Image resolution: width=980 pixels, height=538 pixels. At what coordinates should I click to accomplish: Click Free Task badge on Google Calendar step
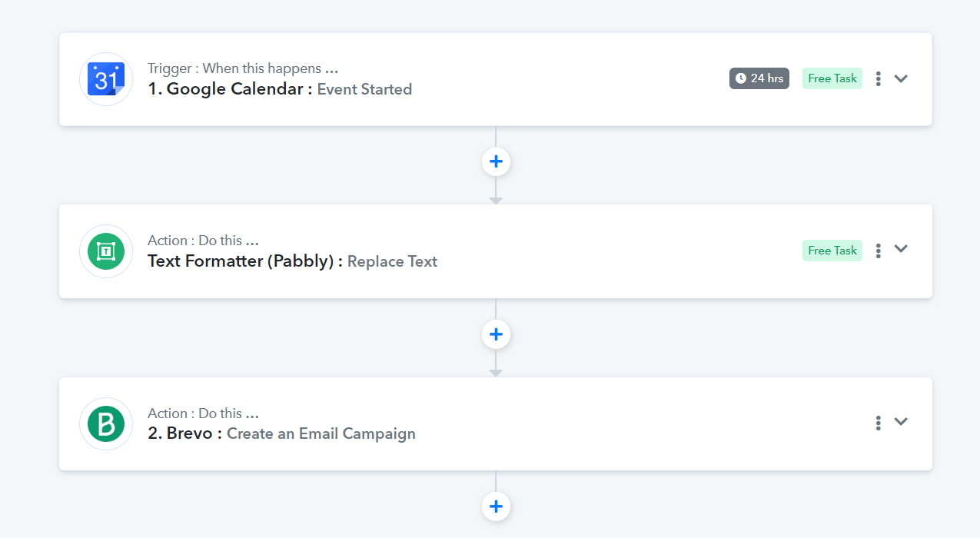pos(832,78)
